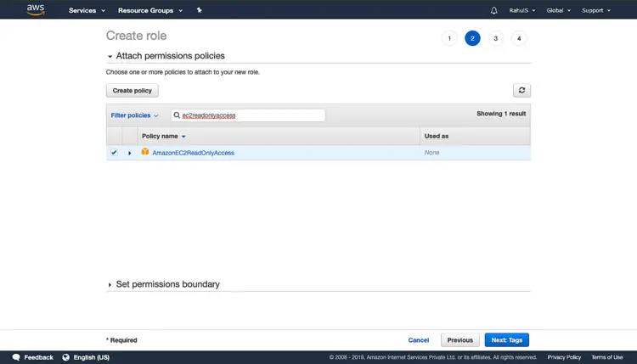This screenshot has width=637, height=364.
Task: Click the globe language icon
Action: (65, 357)
